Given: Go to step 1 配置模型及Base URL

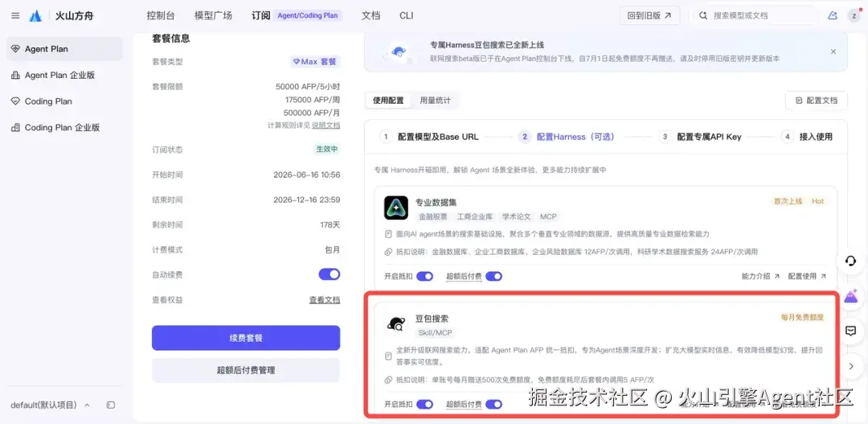Looking at the screenshot, I should coord(428,137).
